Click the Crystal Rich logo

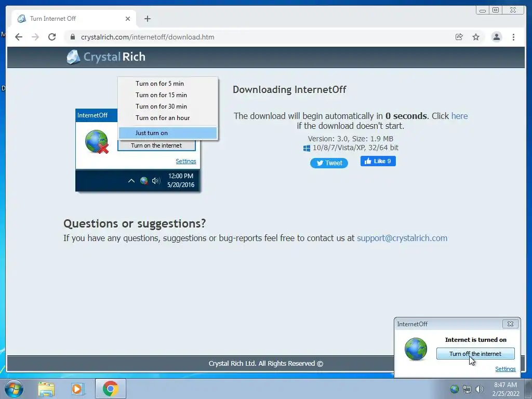[x=106, y=57]
